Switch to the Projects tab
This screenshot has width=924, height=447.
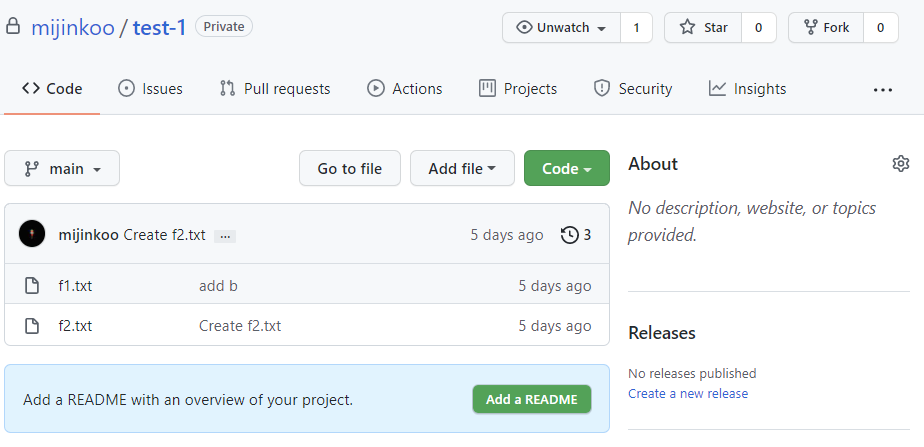pyautogui.click(x=518, y=89)
